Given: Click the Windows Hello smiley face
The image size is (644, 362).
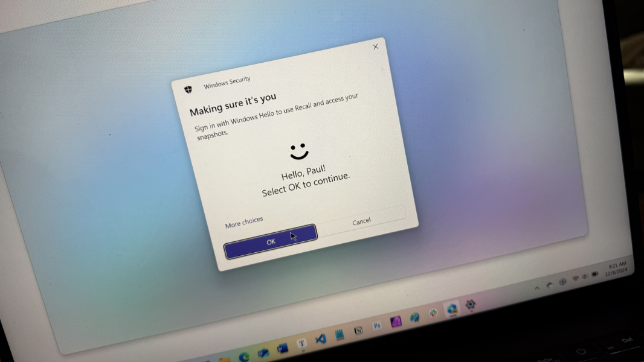Looking at the screenshot, I should (299, 151).
